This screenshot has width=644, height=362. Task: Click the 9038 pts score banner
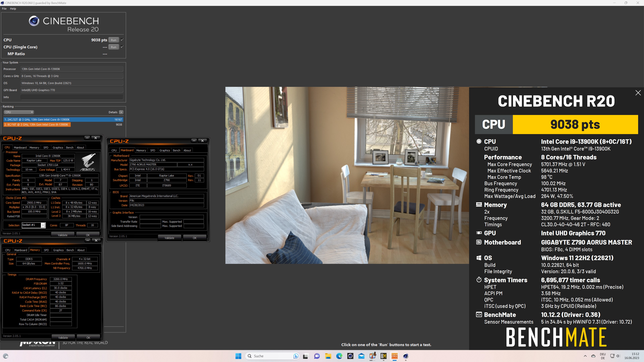(575, 124)
